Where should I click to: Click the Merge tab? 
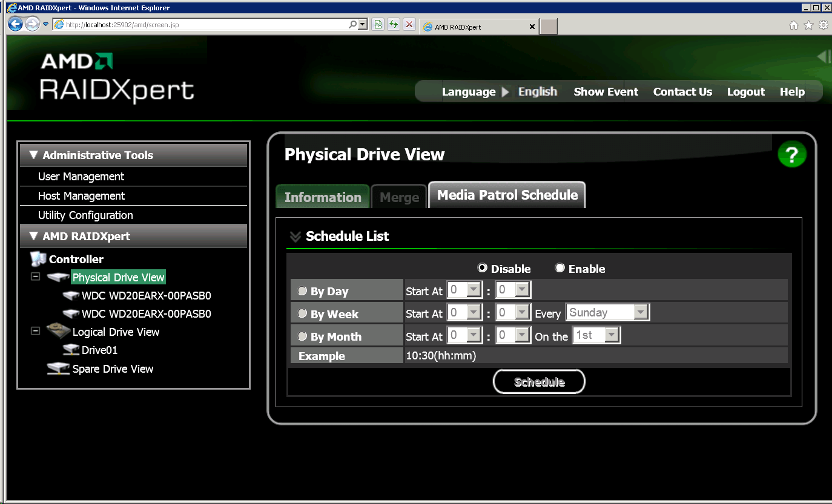(399, 197)
